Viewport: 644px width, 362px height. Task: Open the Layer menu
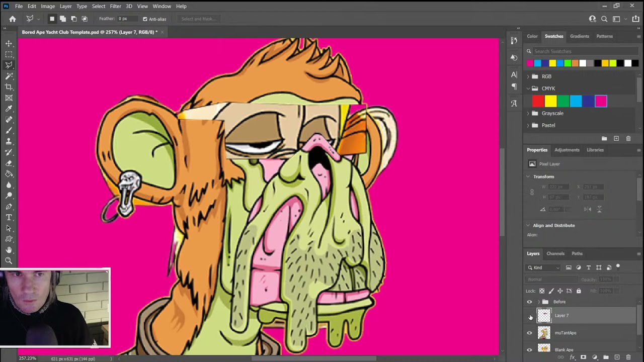click(x=65, y=6)
